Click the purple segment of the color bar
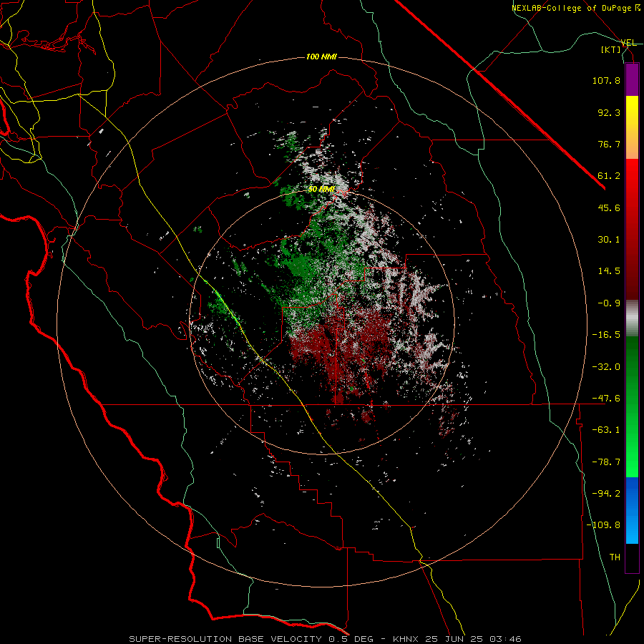The width and height of the screenshot is (644, 644). click(632, 79)
